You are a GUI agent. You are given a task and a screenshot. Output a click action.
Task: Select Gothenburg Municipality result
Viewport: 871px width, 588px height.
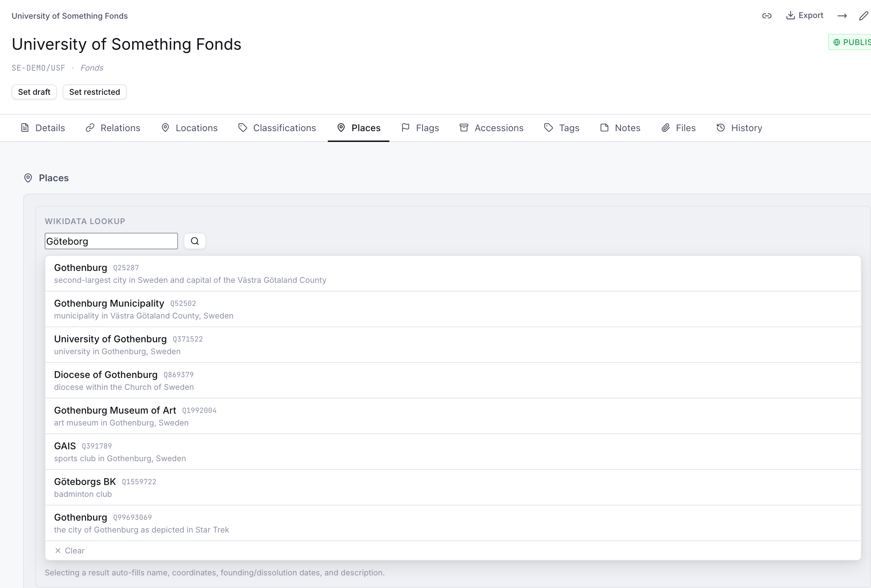click(453, 309)
